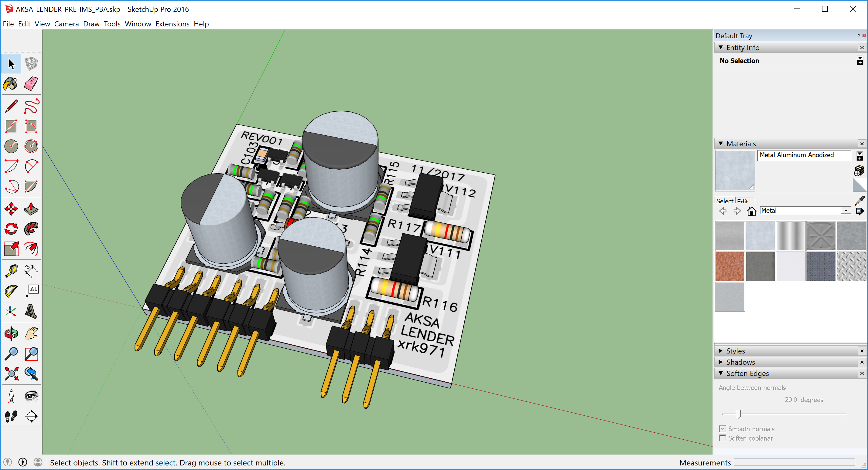
Task: Open the Draw menu
Action: pos(91,24)
